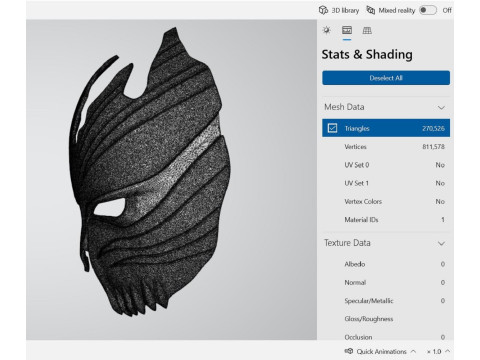Image resolution: width=480 pixels, height=360 pixels.
Task: Click the Quick Animations icon
Action: click(349, 351)
